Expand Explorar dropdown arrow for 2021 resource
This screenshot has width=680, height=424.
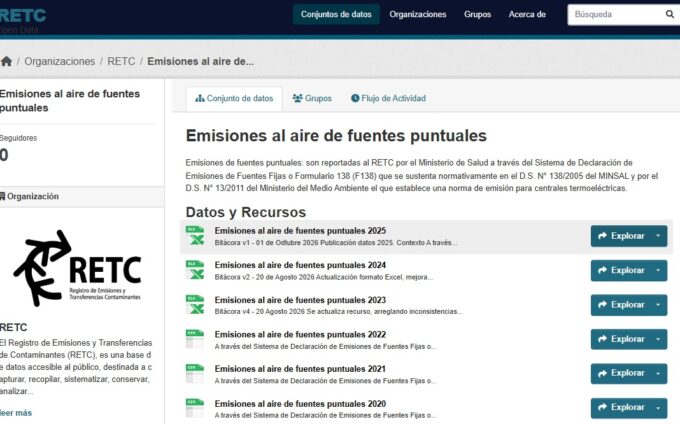click(x=658, y=373)
